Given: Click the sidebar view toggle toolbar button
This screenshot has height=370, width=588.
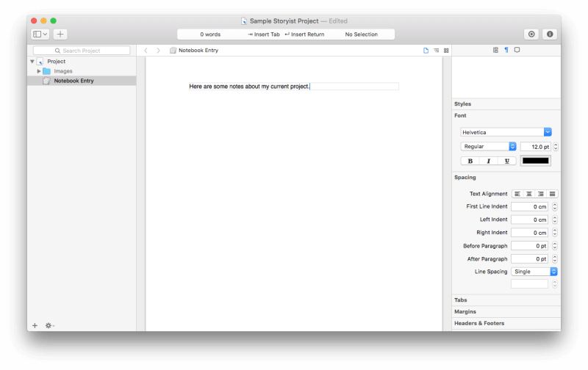Looking at the screenshot, I should click(40, 34).
